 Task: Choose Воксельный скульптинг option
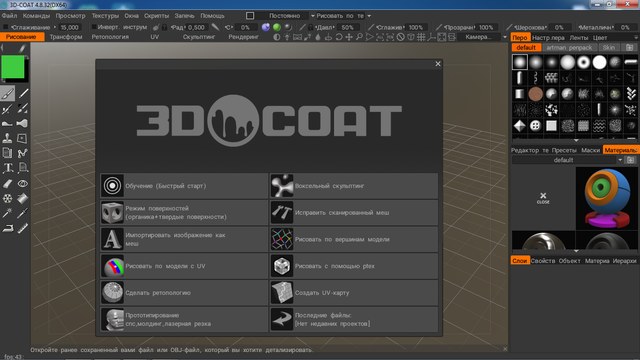pos(354,186)
